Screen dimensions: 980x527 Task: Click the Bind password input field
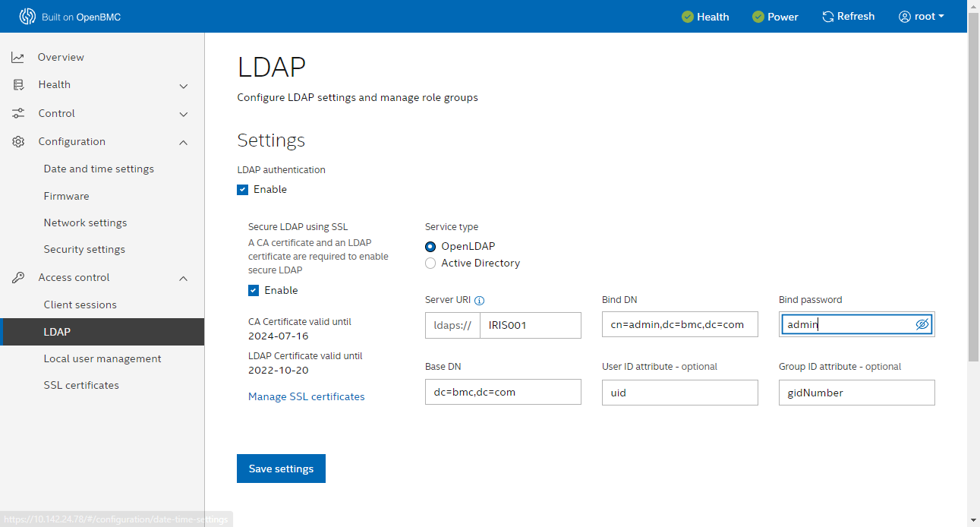pyautogui.click(x=857, y=325)
